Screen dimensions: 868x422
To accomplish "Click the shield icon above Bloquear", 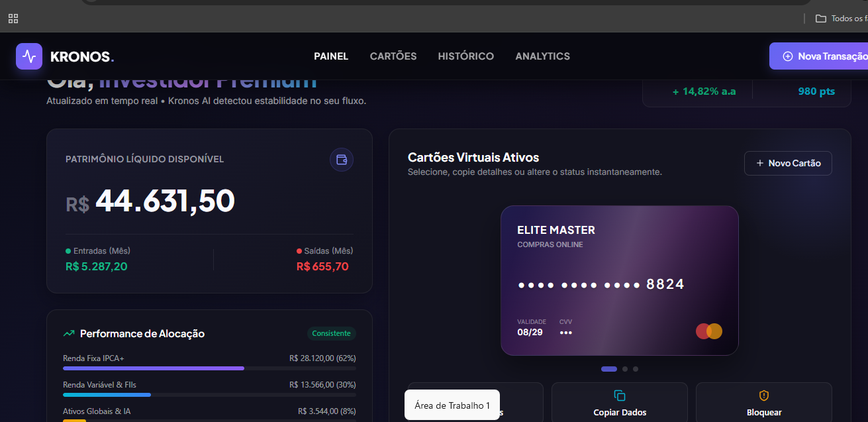I will pyautogui.click(x=764, y=396).
